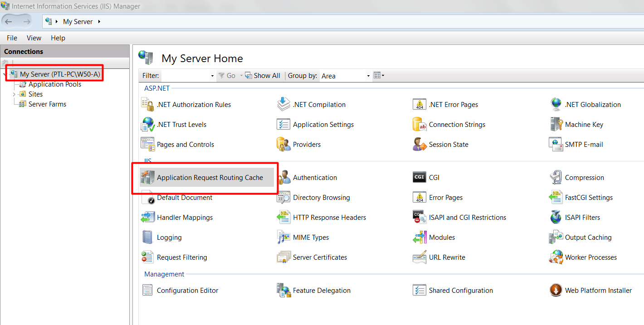Open the File menu
This screenshot has height=325, width=644.
click(x=12, y=38)
